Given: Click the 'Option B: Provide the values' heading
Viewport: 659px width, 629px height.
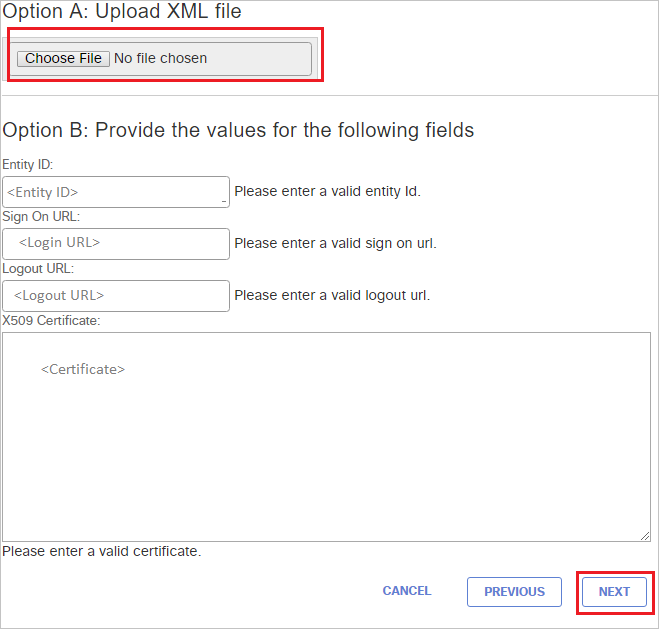Looking at the screenshot, I should point(238,130).
